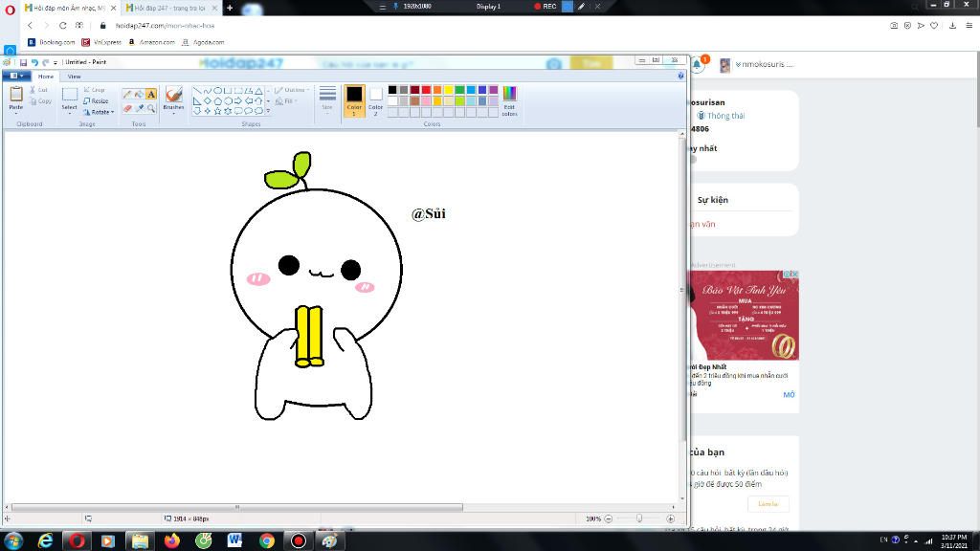Choose the Magnifier tool

pyautogui.click(x=151, y=109)
